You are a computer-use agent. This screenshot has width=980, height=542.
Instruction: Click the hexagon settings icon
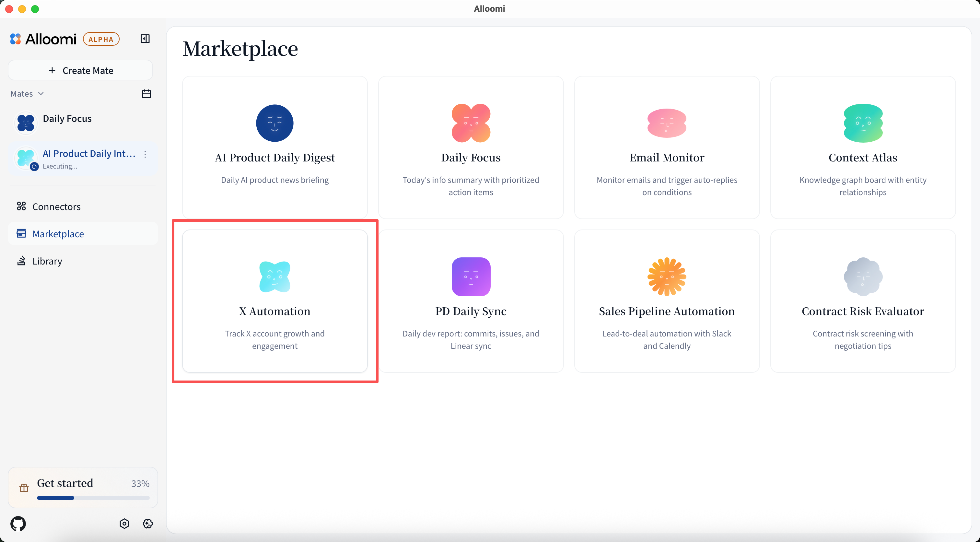(124, 524)
